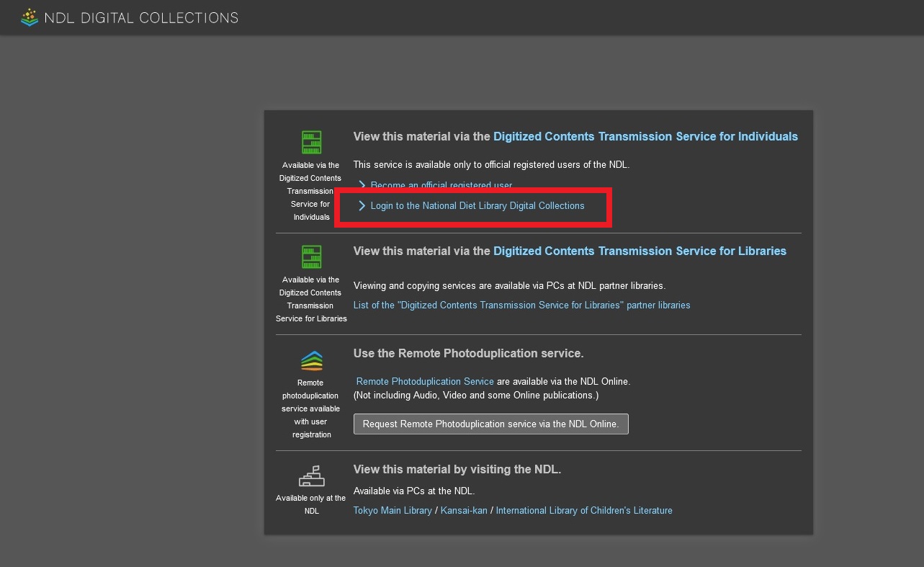The image size is (924, 567).
Task: Open Digitized Contents Transmission Service for Individuals link
Action: 645,136
